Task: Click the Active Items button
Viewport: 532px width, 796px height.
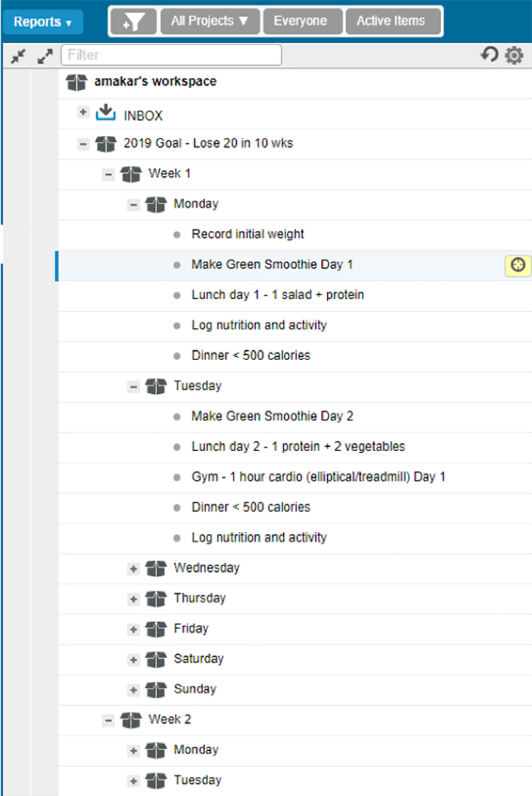Action: tap(391, 21)
